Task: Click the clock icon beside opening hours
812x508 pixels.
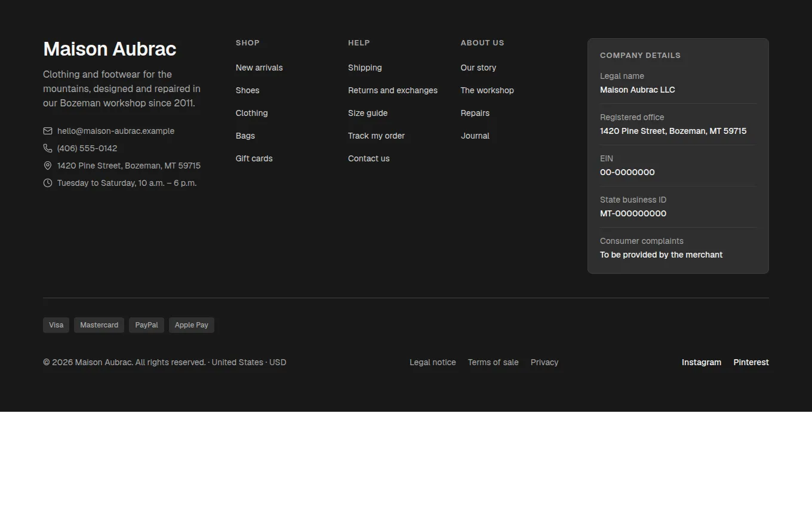Action: tap(48, 183)
